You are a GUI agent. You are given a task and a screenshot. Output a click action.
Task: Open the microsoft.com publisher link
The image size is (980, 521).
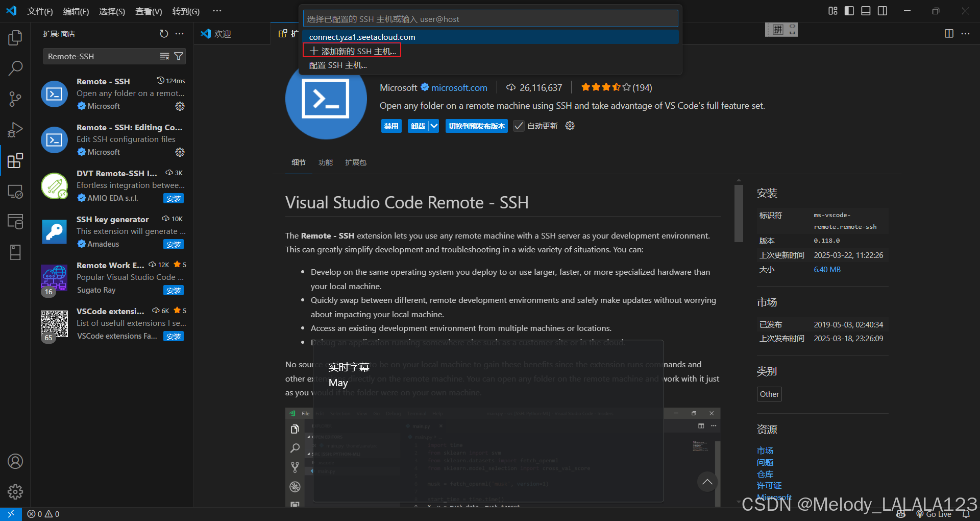coord(459,88)
